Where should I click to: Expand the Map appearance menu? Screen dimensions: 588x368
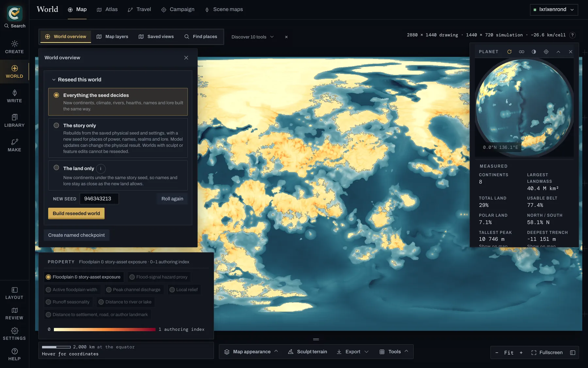tap(251, 352)
